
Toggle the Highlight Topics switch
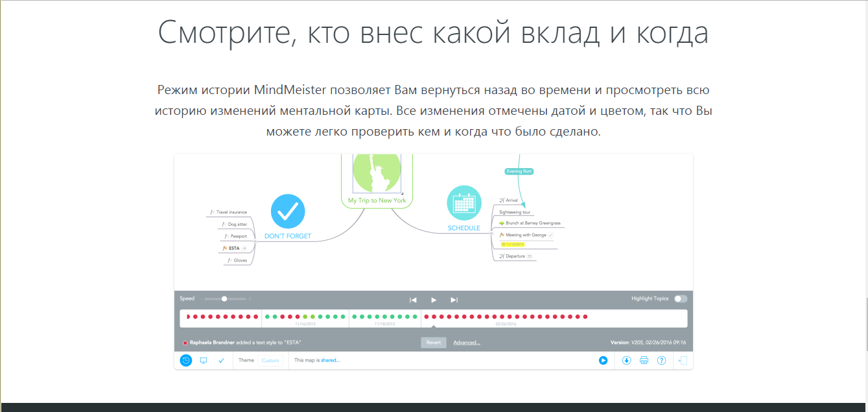680,298
